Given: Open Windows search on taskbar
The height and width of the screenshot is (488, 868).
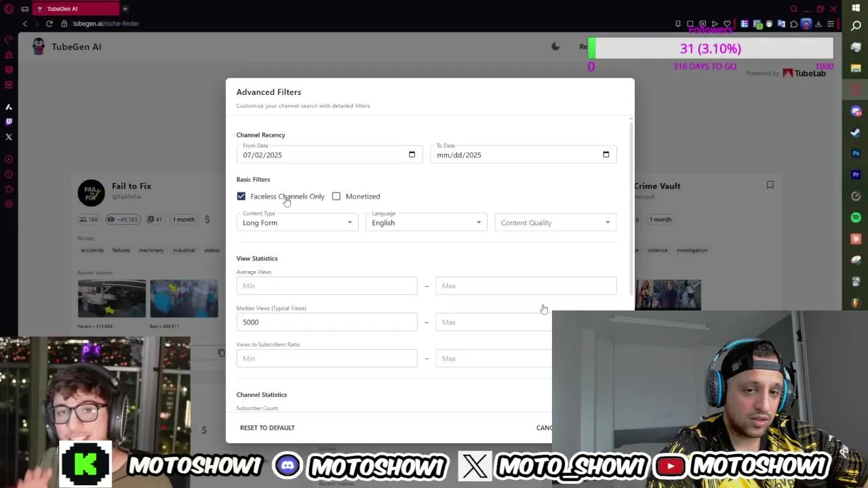Looking at the screenshot, I should [856, 26].
